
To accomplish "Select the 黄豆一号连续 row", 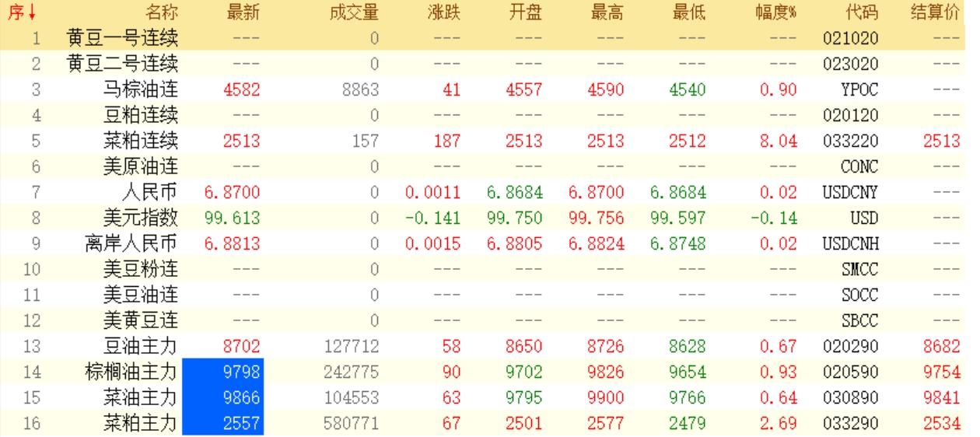I will (123, 38).
